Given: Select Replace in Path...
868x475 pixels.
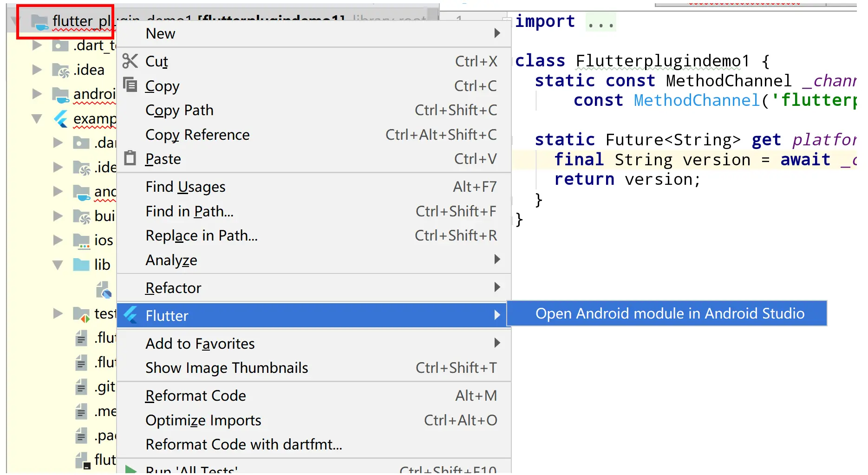Looking at the screenshot, I should click(x=314, y=235).
